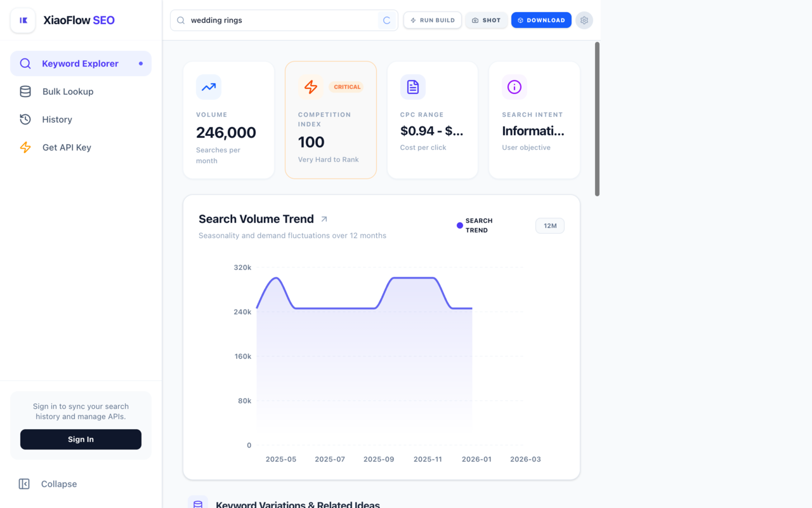The height and width of the screenshot is (508, 812).
Task: Click the Volume trend chart icon
Action: 208,87
